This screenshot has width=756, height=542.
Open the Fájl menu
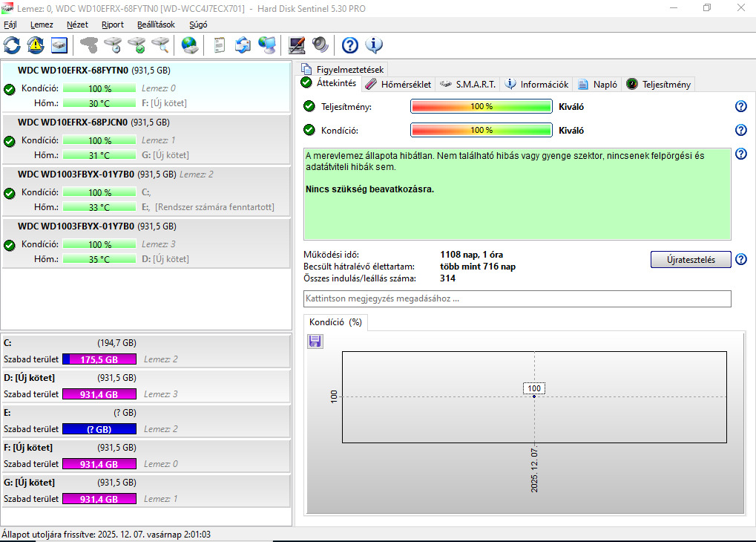coord(10,25)
